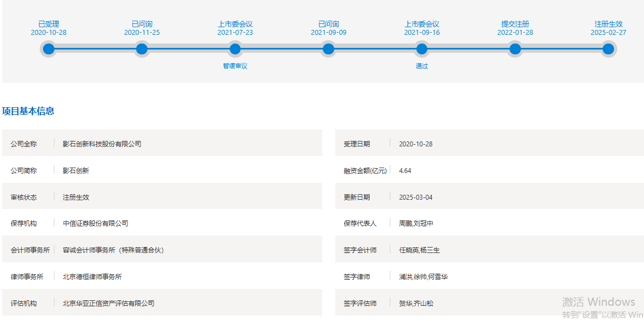Click the 暂缓审议 status text
This screenshot has width=644, height=321.
[235, 66]
